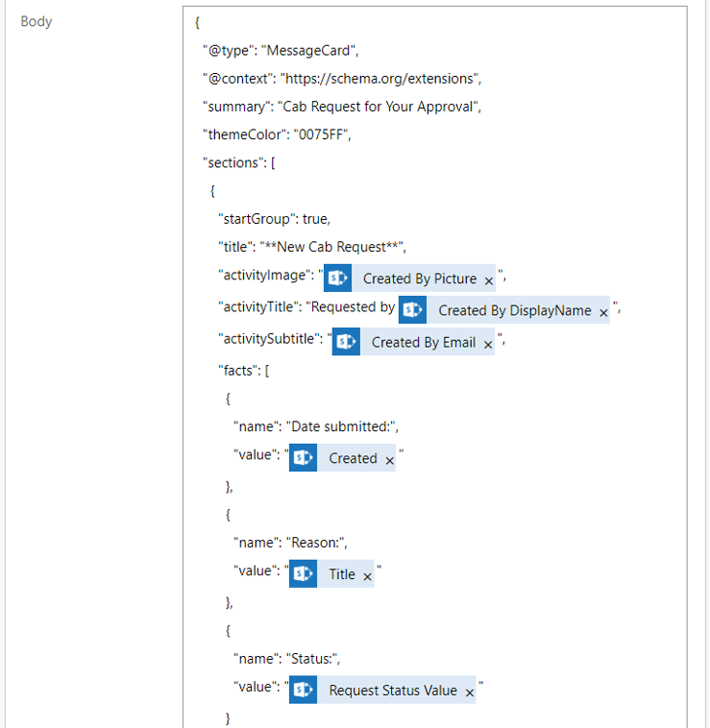Click the "summary" Cab Request for Your Approval line
Screen dimensions: 710x728
342,107
